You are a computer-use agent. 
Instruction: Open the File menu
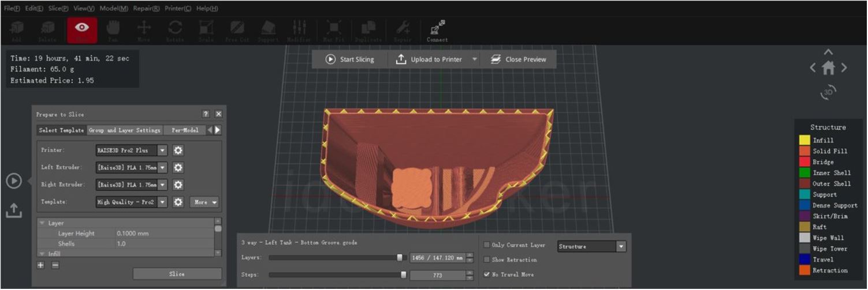pyautogui.click(x=12, y=9)
